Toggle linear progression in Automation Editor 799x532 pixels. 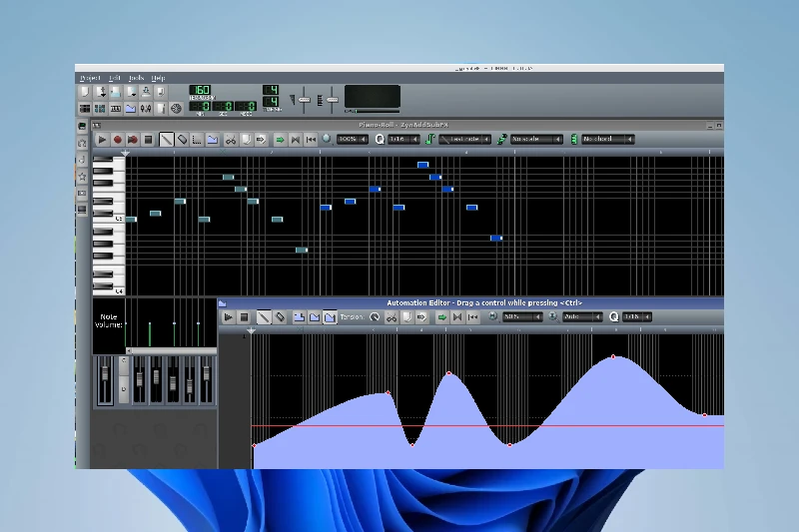tap(314, 317)
